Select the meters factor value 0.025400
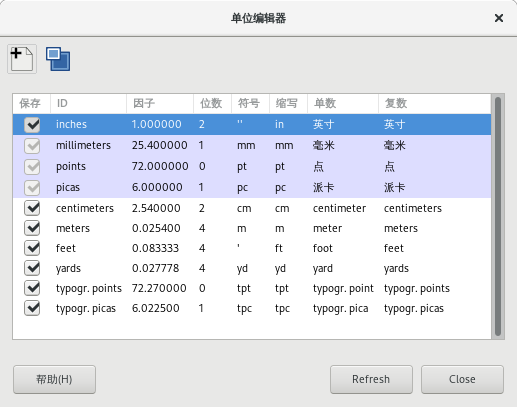This screenshot has width=517, height=407. pyautogui.click(x=156, y=228)
